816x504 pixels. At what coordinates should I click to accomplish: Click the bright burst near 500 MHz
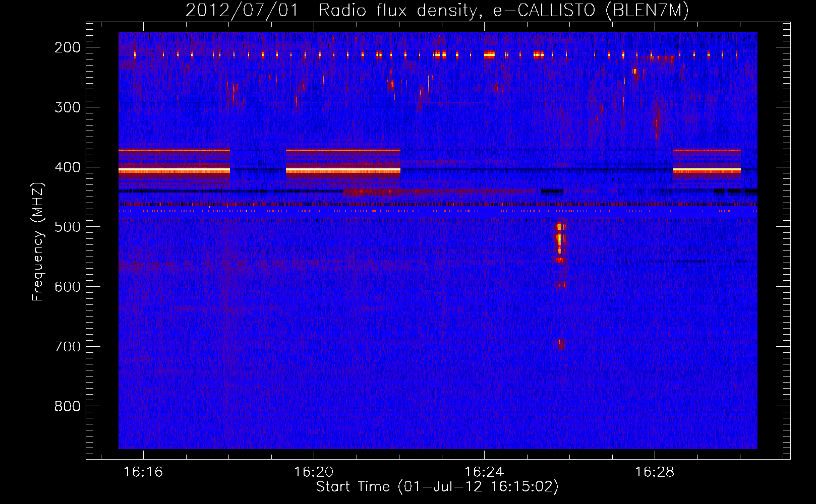click(x=560, y=242)
